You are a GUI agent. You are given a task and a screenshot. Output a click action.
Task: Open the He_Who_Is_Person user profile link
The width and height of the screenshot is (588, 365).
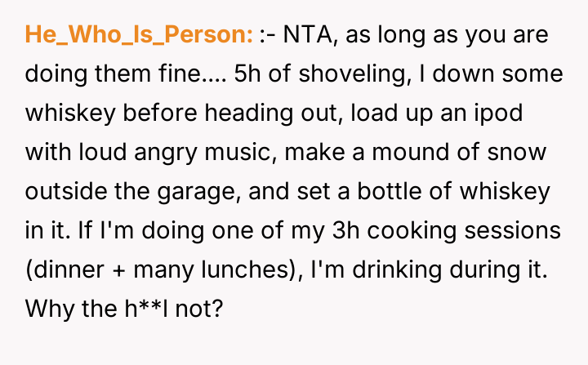click(x=139, y=35)
